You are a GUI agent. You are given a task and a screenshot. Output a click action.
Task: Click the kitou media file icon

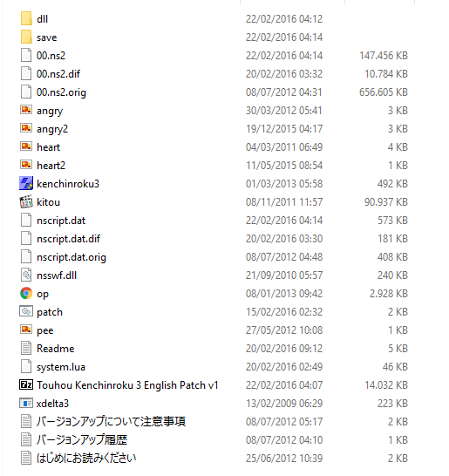pos(26,201)
